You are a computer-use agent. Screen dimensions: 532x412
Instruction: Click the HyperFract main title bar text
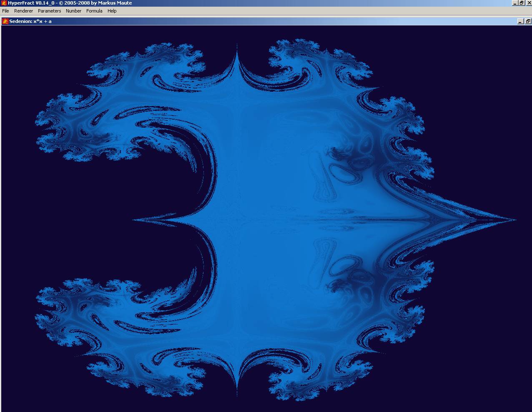click(x=70, y=3)
